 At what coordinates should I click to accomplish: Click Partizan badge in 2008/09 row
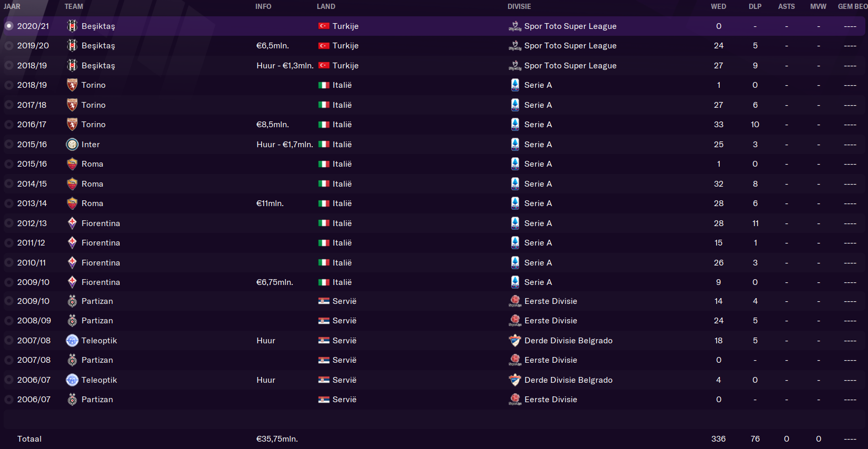pos(72,321)
